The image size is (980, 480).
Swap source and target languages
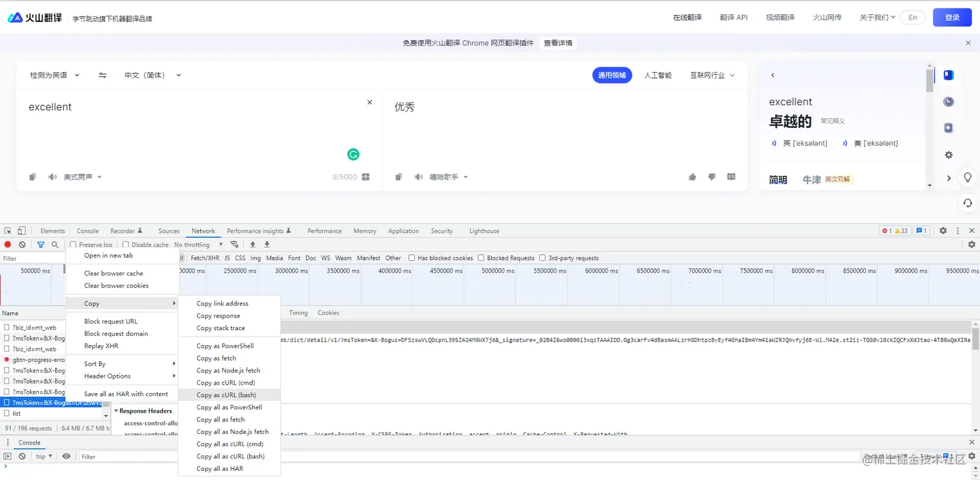coord(102,75)
